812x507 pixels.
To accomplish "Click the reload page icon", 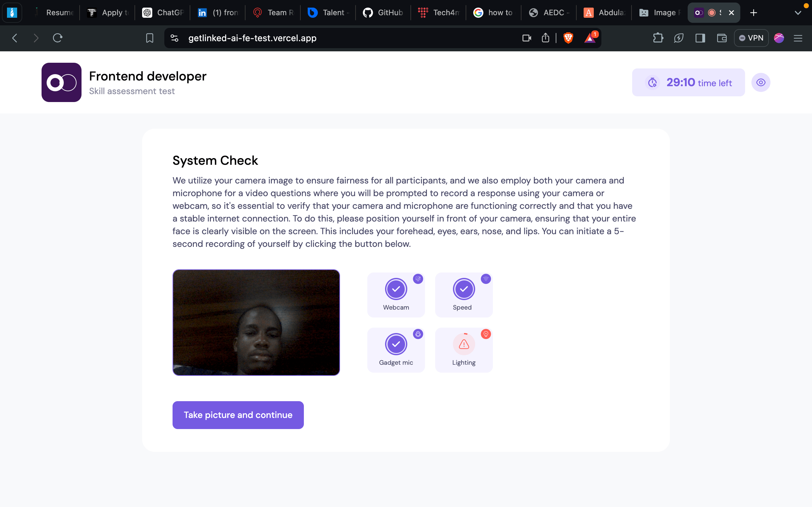I will click(x=57, y=38).
